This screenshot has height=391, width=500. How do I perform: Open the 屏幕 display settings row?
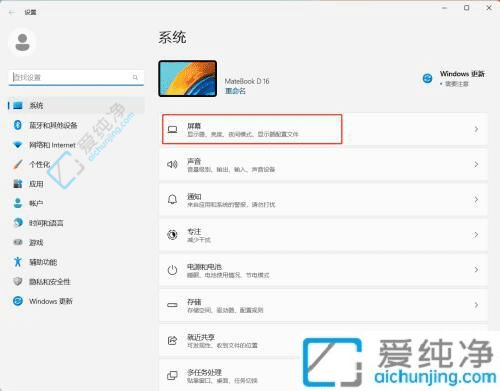323,129
